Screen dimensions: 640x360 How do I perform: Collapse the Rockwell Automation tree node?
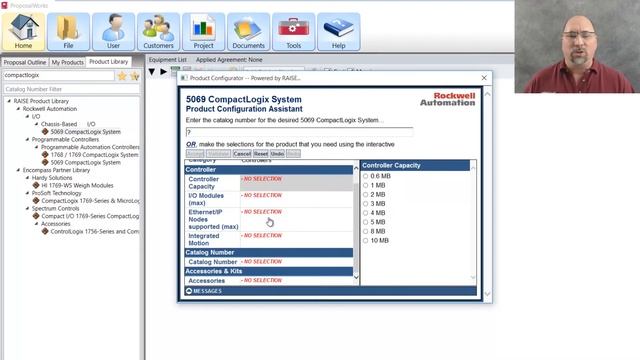pyautogui.click(x=18, y=109)
